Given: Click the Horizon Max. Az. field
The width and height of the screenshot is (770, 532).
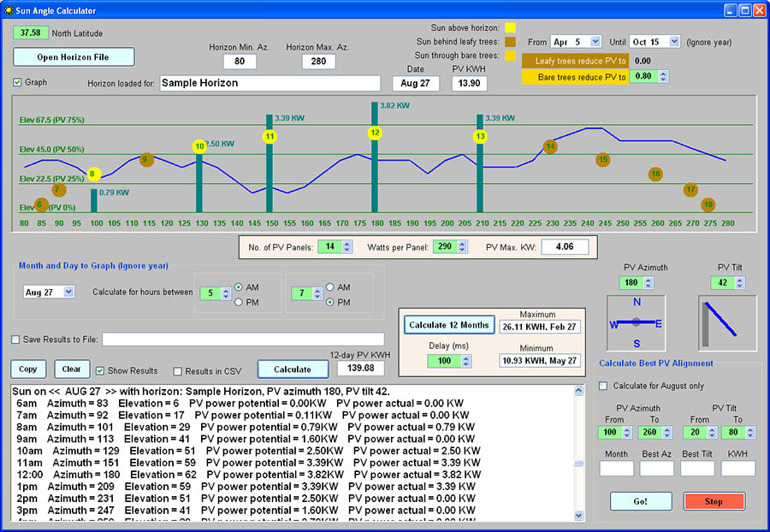Looking at the screenshot, I should (x=319, y=62).
